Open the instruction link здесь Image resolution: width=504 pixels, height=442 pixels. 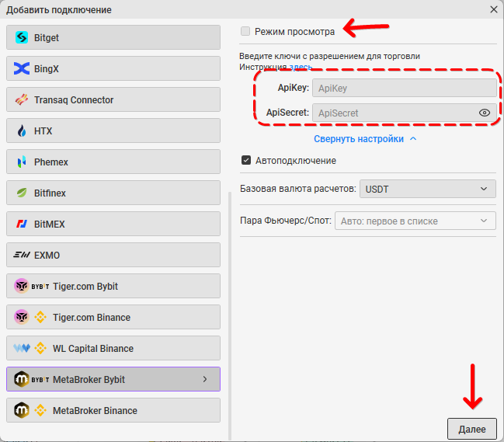point(301,67)
